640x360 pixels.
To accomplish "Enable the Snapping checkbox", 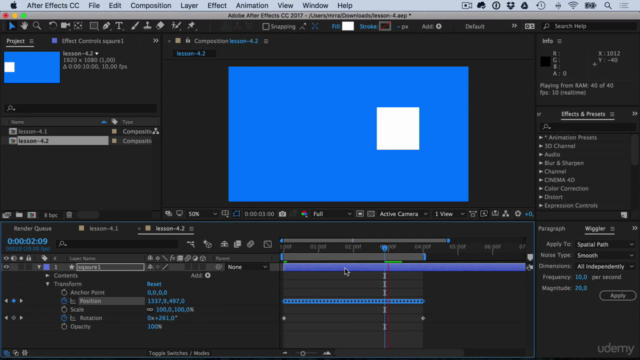I will click(266, 27).
